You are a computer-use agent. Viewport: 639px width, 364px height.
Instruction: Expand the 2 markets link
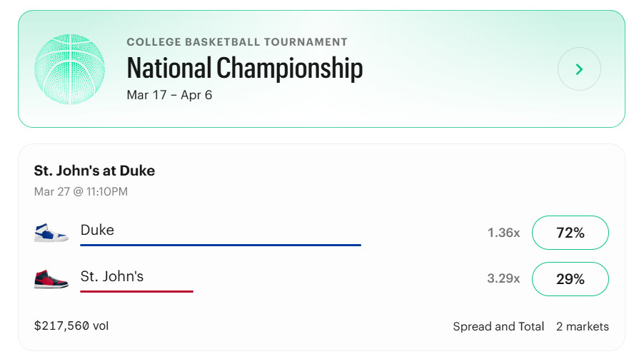(x=582, y=326)
